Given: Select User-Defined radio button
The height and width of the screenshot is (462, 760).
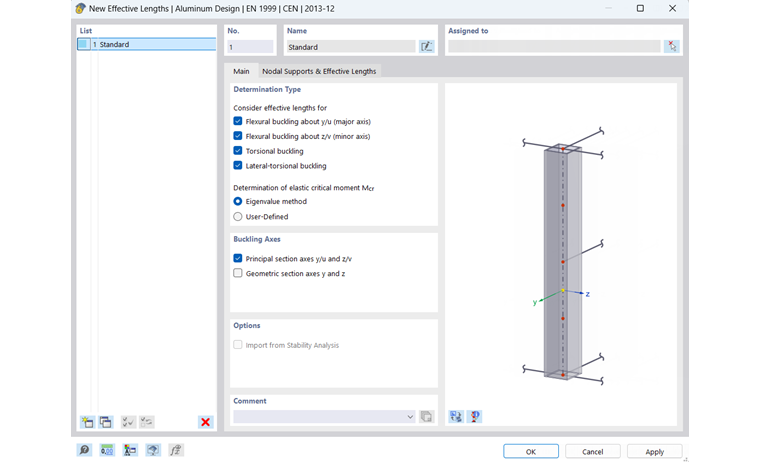Looking at the screenshot, I should coord(238,217).
